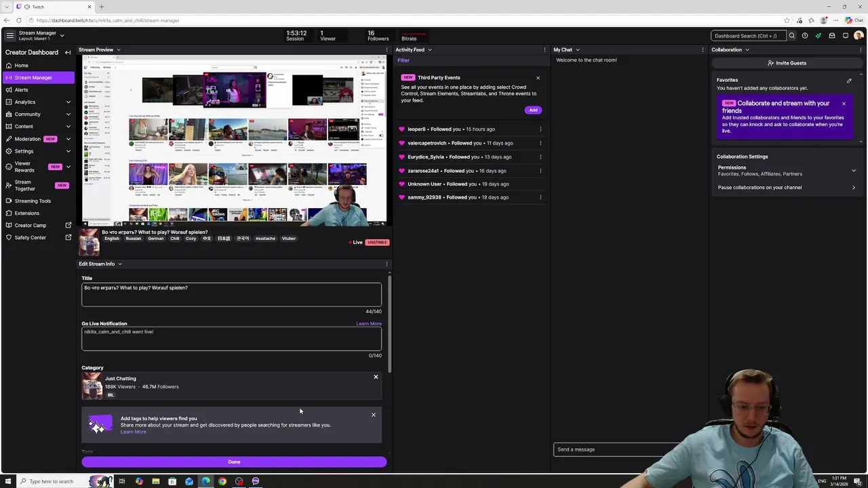868x488 pixels.
Task: Open options for Eurydice_Sylvia follow event
Action: pyautogui.click(x=540, y=157)
